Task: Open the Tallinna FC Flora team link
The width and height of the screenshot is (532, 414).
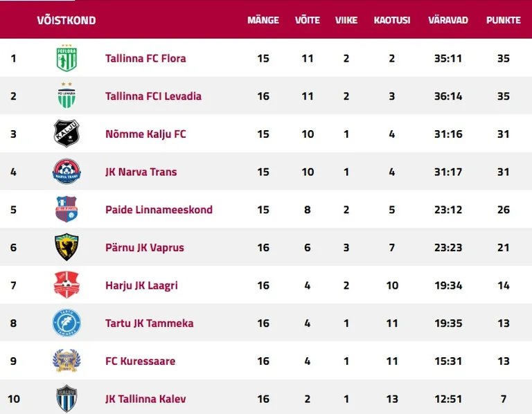Action: tap(145, 58)
